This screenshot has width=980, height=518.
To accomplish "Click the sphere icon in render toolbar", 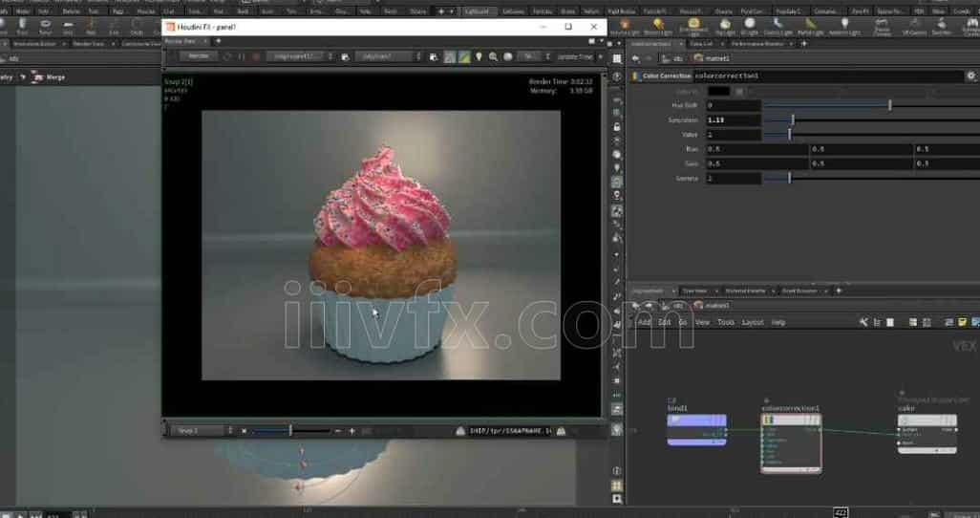I will (508, 56).
